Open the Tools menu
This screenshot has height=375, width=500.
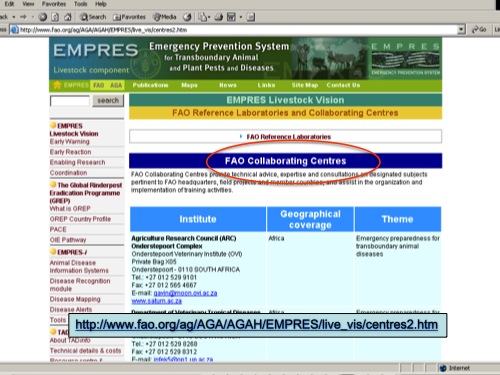[80, 4]
